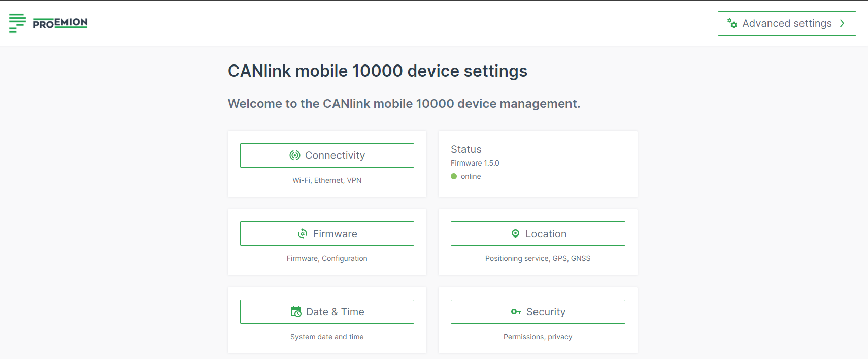Click the green online status dot
This screenshot has width=868, height=359.
coord(454,176)
